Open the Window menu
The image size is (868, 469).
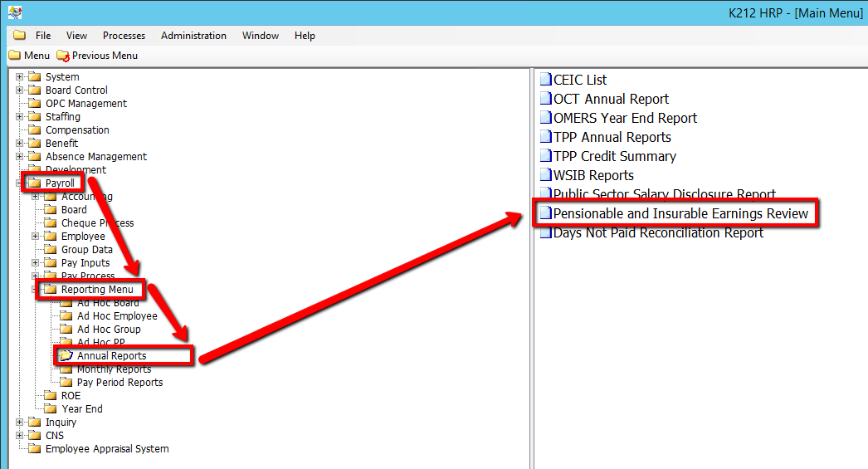(260, 36)
